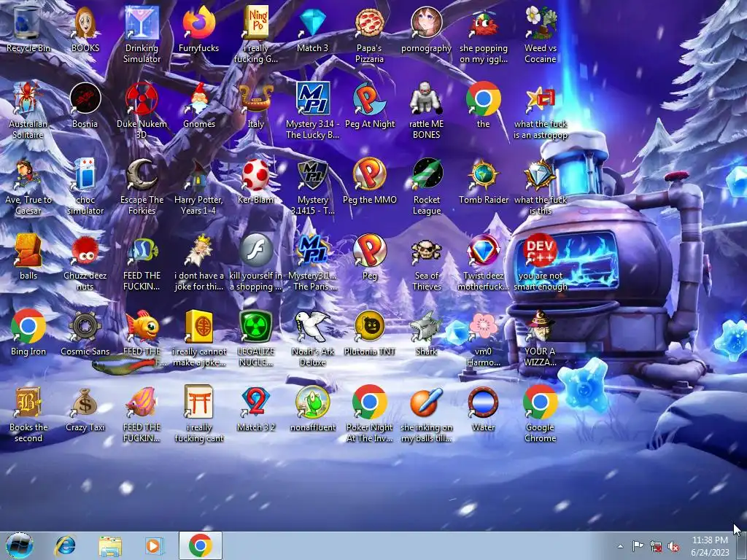This screenshot has height=560, width=747.
Task: Open the Ker-Blam egg icon
Action: (x=255, y=181)
